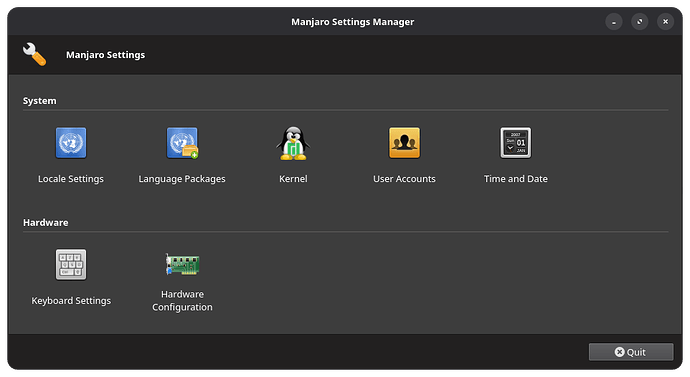Maximize the Manjaro Settings Manager window
The image size is (690, 377).
(x=640, y=22)
